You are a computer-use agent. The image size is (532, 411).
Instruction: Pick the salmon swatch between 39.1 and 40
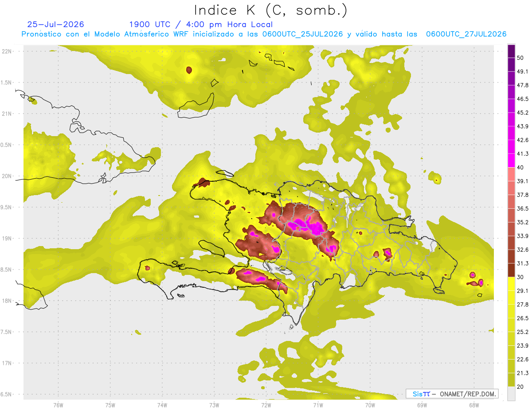511,174
